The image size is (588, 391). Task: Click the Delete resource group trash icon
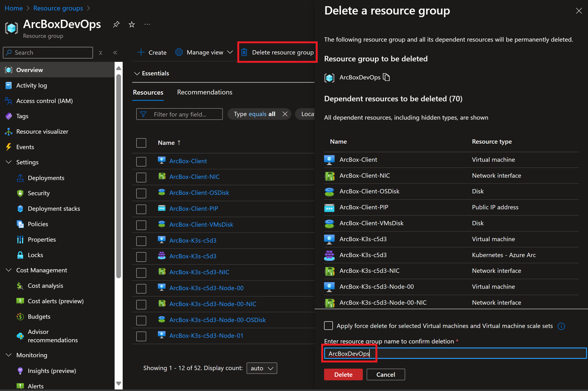(244, 52)
